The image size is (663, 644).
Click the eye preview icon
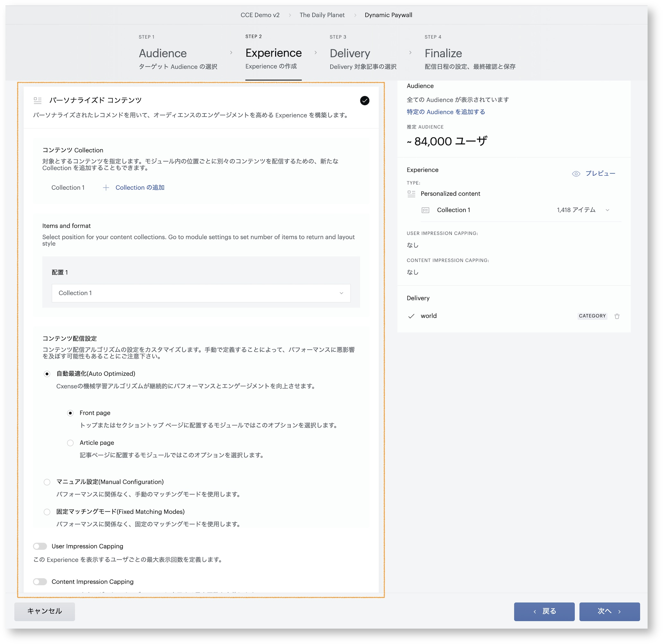pyautogui.click(x=576, y=174)
